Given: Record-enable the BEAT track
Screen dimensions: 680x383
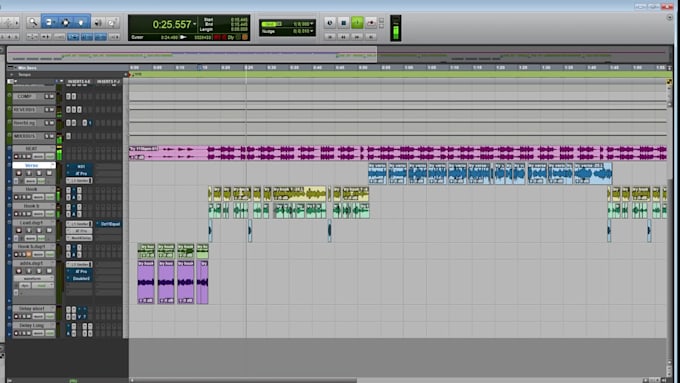Looking at the screenshot, I should pos(16,157).
